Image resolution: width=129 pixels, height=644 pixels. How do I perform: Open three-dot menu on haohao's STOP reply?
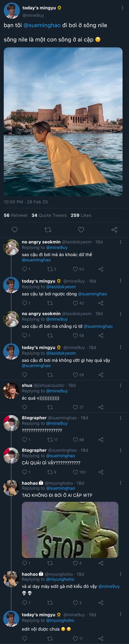(x=121, y=483)
